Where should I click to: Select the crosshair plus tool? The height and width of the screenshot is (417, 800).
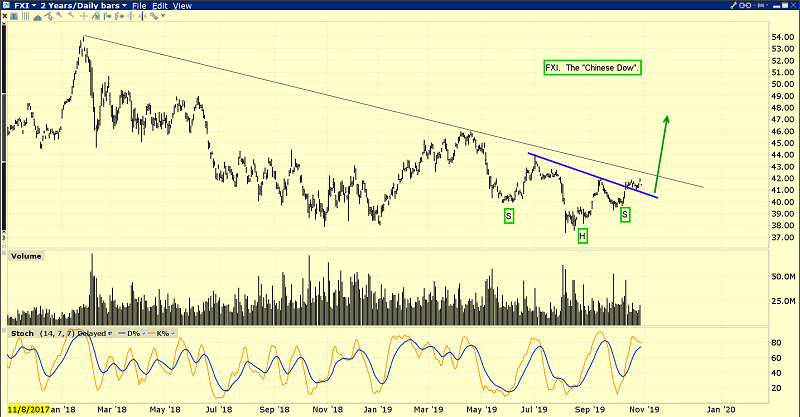tap(84, 16)
